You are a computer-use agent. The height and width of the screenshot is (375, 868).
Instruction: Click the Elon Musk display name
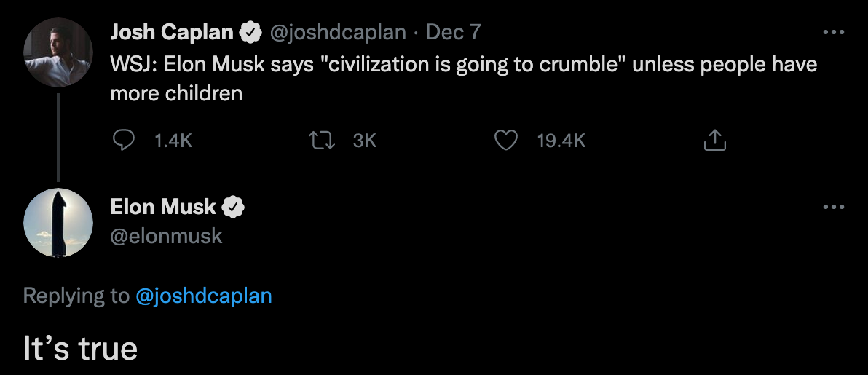pyautogui.click(x=163, y=208)
